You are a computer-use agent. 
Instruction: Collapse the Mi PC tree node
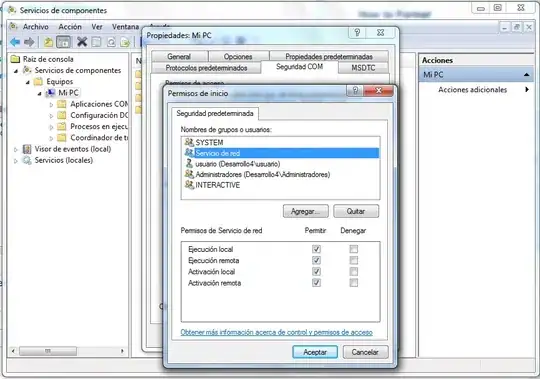pyautogui.click(x=39, y=94)
